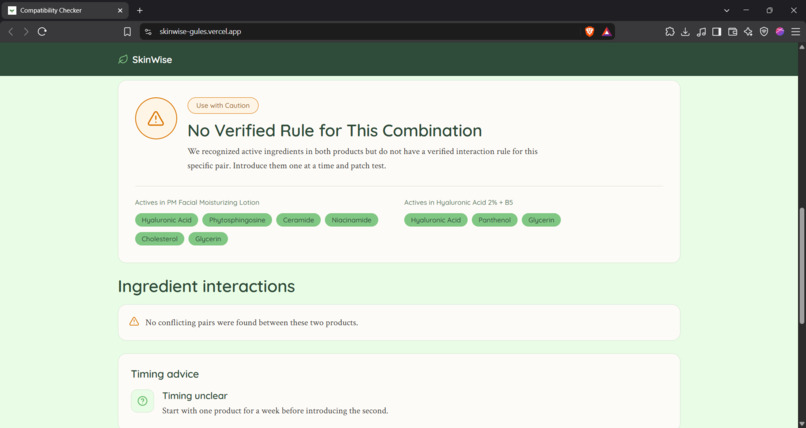Open the Brave Rewards triangle icon
This screenshot has height=428, width=806.
pyautogui.click(x=607, y=32)
